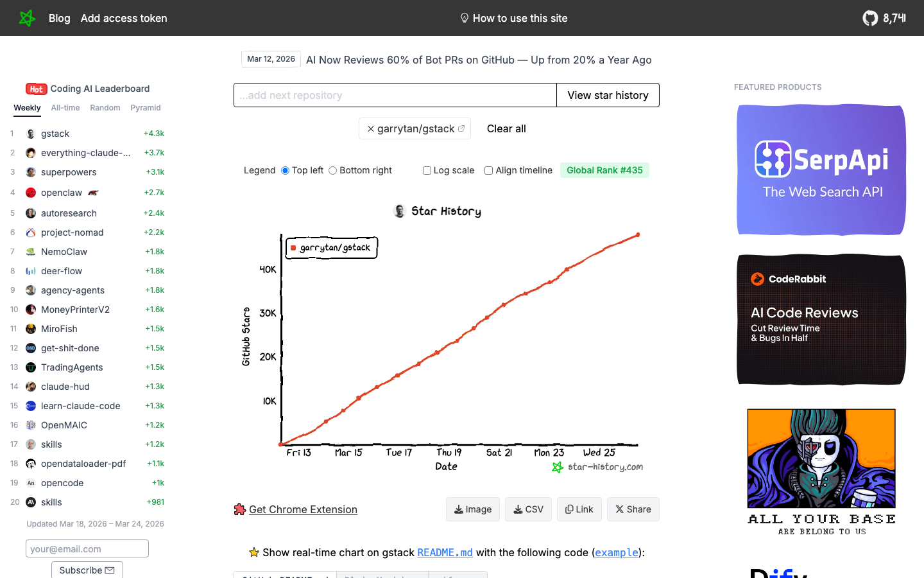924x578 pixels.
Task: Click the learn-claude-code logo icon
Action: [x=30, y=406]
